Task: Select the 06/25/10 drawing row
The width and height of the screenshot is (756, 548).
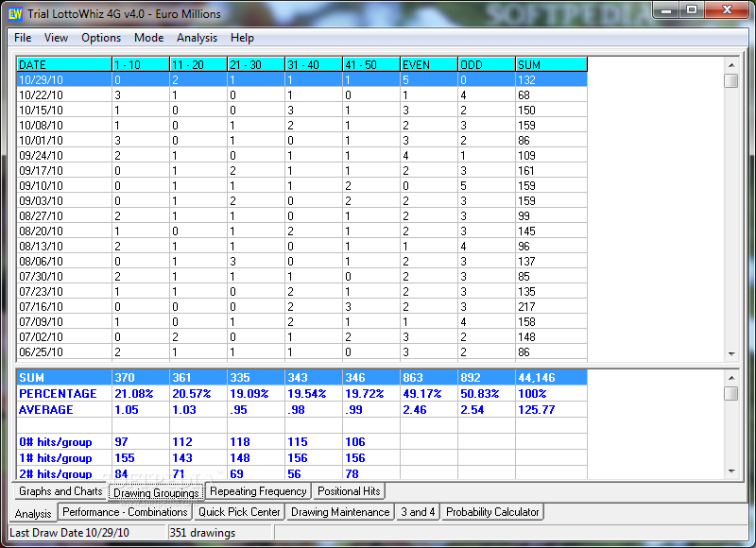Action: click(301, 351)
